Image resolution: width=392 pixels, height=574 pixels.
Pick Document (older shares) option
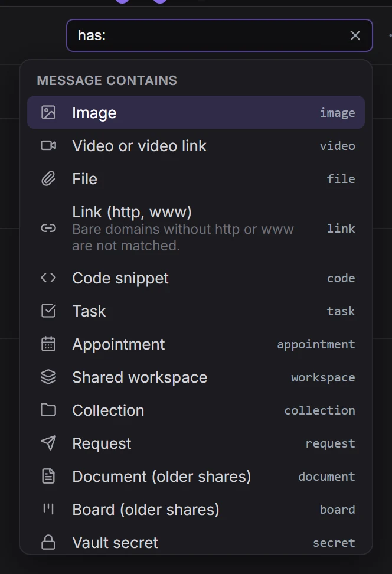coord(196,476)
